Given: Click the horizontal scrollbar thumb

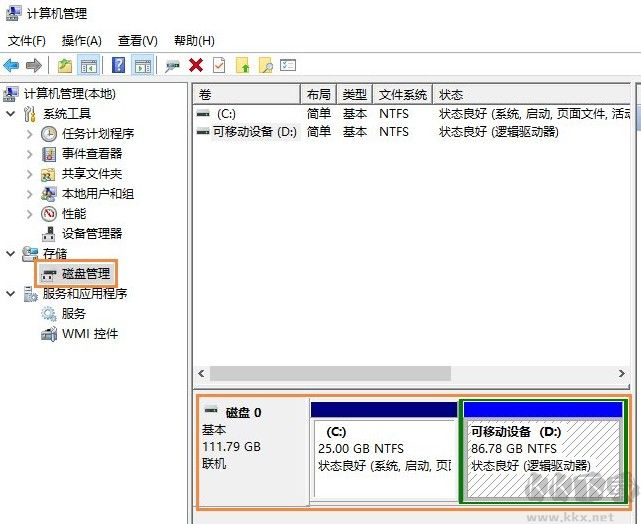Looking at the screenshot, I should click(x=330, y=373).
